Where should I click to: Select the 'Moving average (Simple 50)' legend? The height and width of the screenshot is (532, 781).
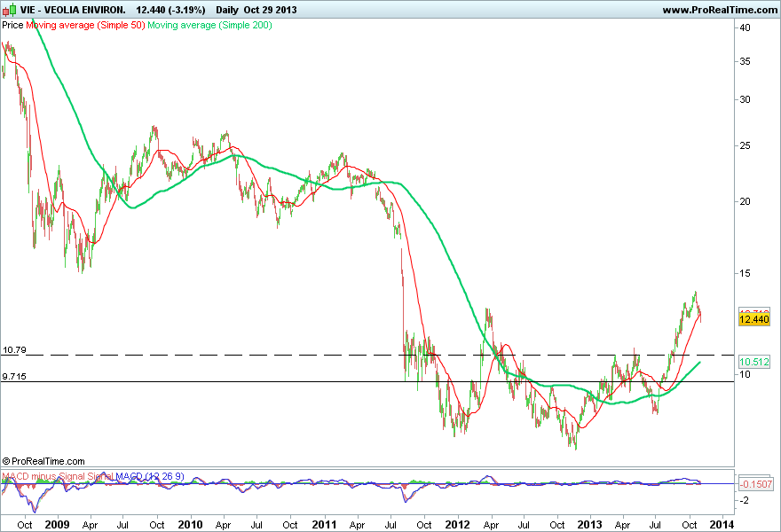(85, 25)
